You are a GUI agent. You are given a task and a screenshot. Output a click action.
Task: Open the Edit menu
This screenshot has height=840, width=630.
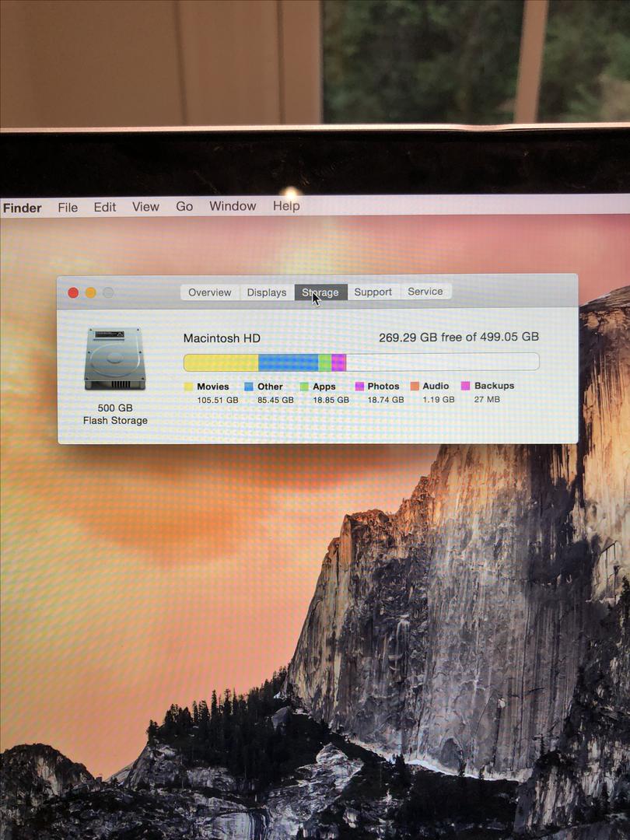pos(105,207)
